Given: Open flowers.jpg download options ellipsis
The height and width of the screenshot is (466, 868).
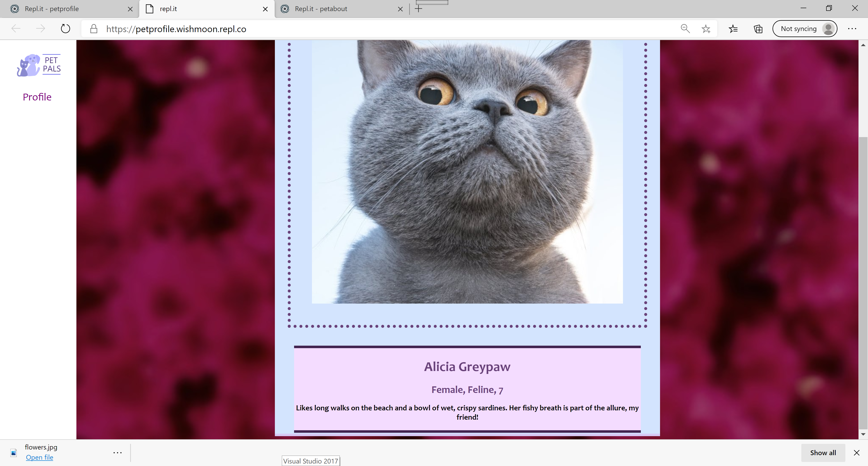Looking at the screenshot, I should click(117, 452).
